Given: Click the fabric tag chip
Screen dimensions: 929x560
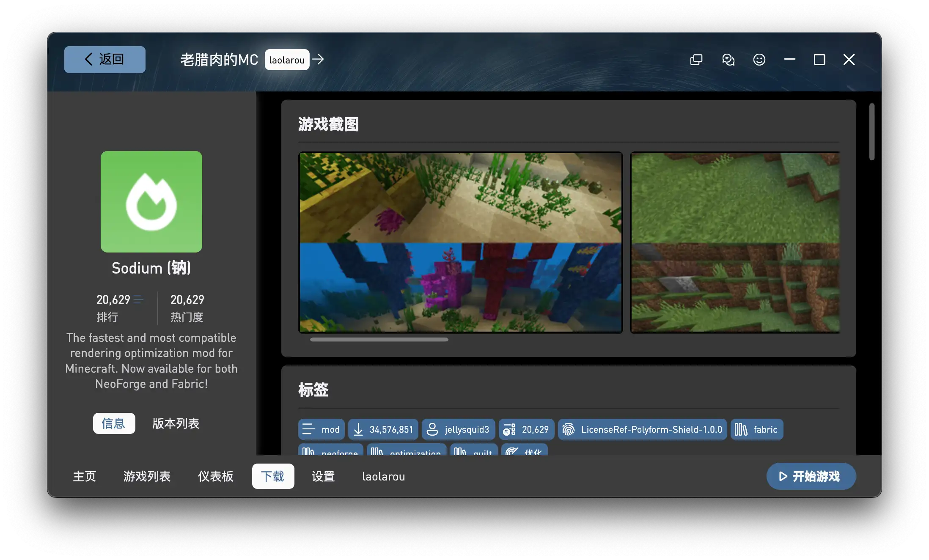Looking at the screenshot, I should (757, 429).
